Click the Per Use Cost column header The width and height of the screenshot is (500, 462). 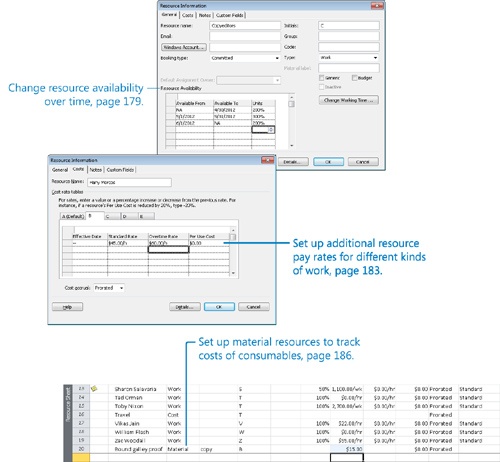(x=209, y=236)
